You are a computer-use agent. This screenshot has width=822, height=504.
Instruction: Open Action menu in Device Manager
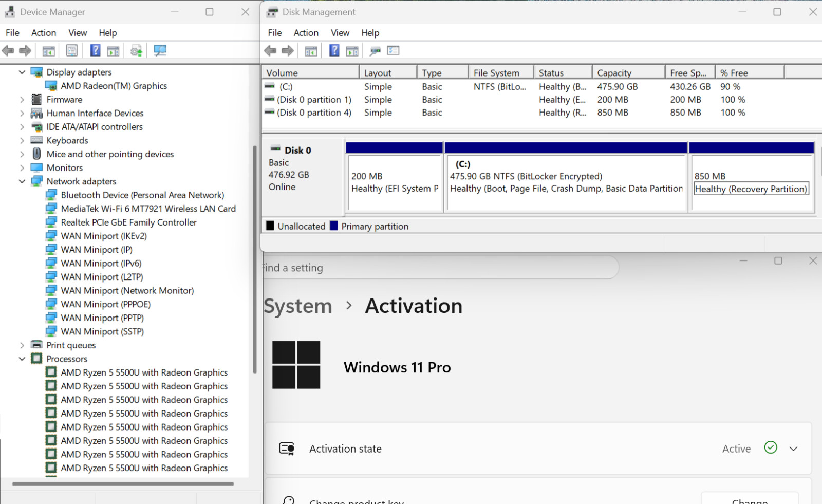44,33
